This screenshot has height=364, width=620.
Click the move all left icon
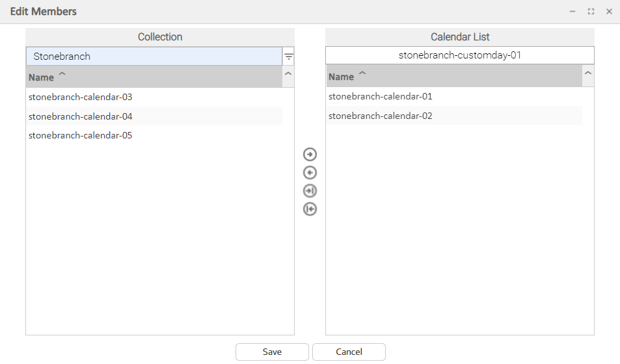[310, 209]
